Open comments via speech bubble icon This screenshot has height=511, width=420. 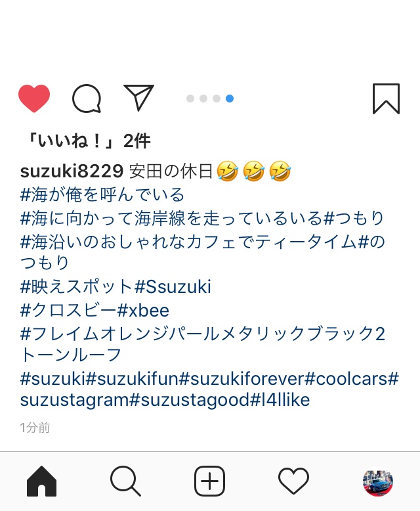(x=86, y=99)
